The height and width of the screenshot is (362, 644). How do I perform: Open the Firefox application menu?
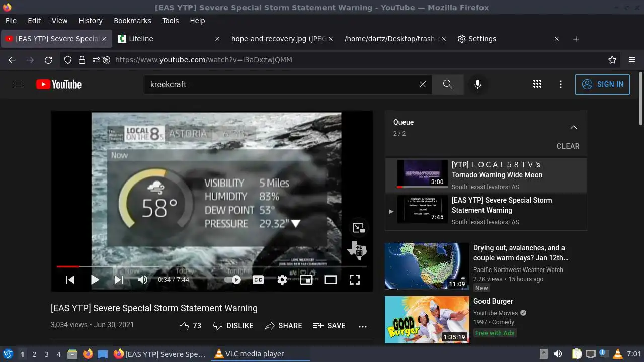tap(632, 60)
